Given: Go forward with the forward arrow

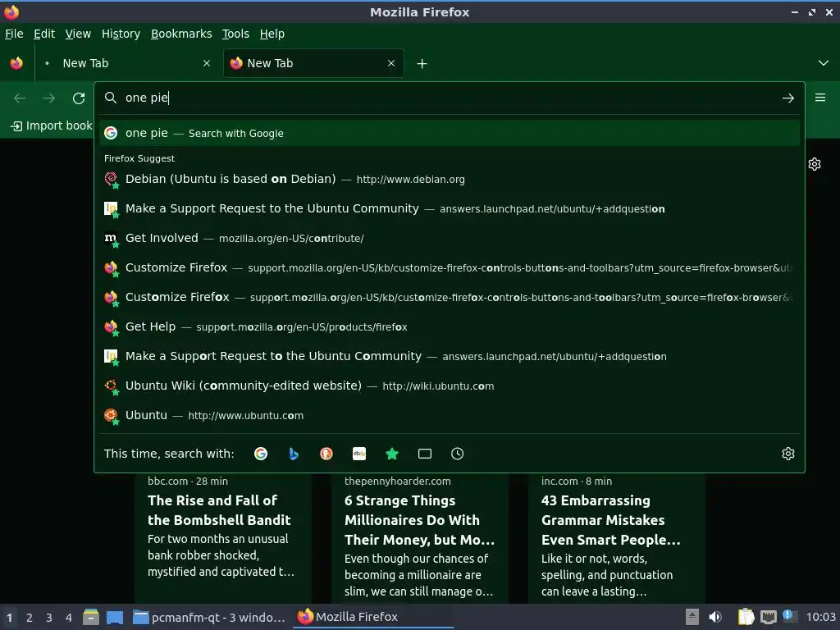Looking at the screenshot, I should click(49, 98).
